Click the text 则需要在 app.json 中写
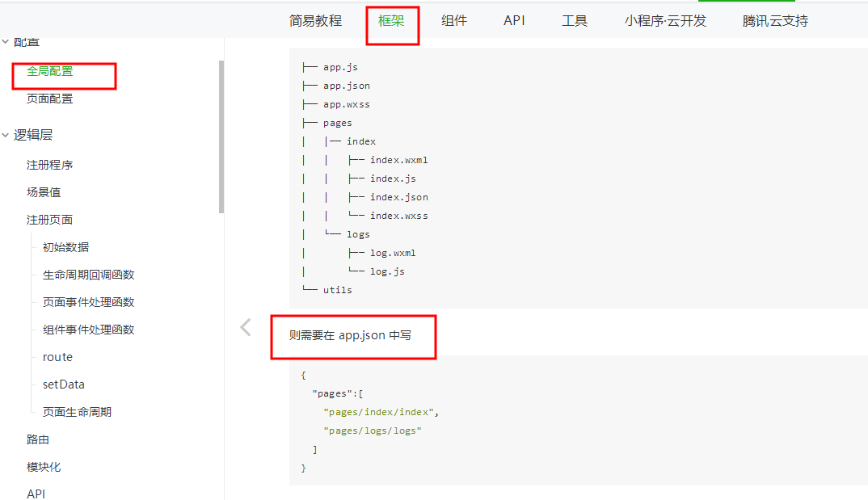The height and width of the screenshot is (500, 868). (x=350, y=335)
